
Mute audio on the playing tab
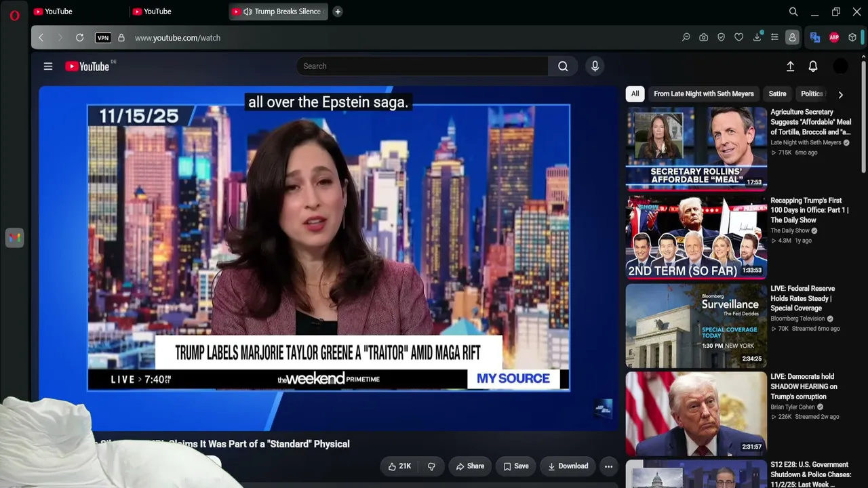pos(248,12)
